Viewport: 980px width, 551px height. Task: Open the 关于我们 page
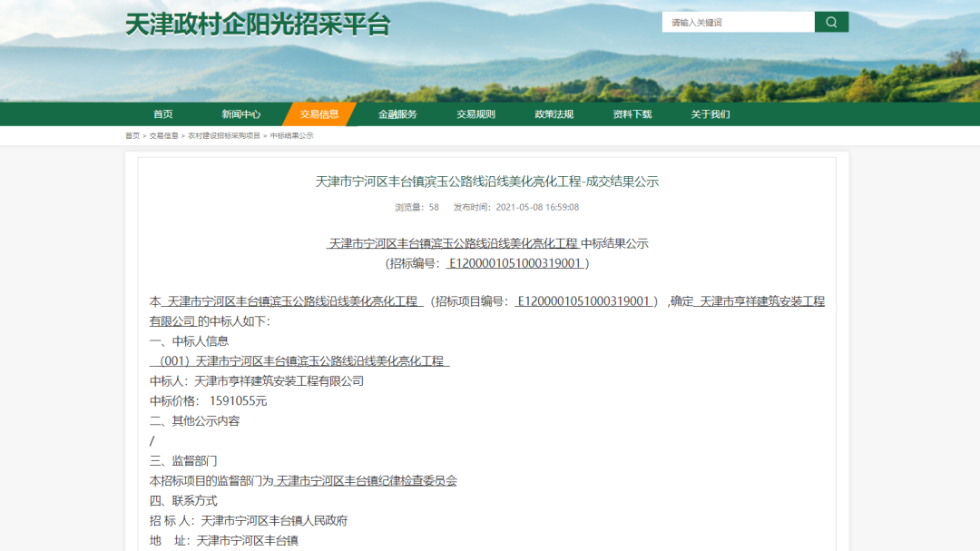(704, 114)
